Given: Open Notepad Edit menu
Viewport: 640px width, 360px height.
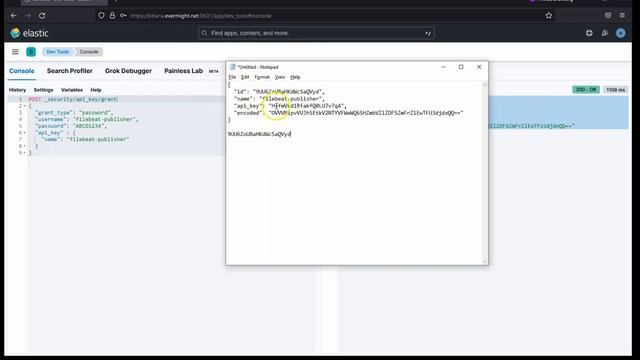Looking at the screenshot, I should point(245,77).
